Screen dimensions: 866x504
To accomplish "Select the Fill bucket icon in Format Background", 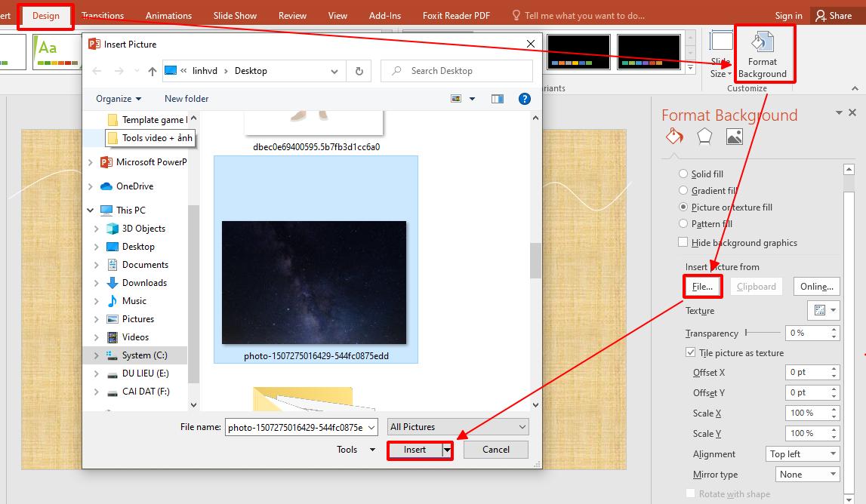I will pyautogui.click(x=673, y=136).
